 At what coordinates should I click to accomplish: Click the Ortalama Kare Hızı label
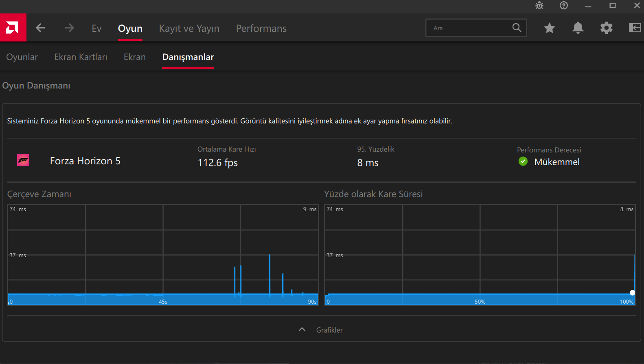[227, 149]
